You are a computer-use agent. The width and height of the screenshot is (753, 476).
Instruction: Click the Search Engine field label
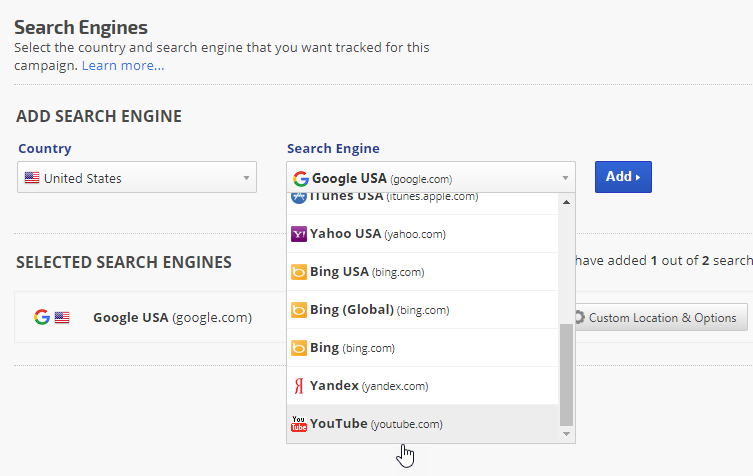333,148
